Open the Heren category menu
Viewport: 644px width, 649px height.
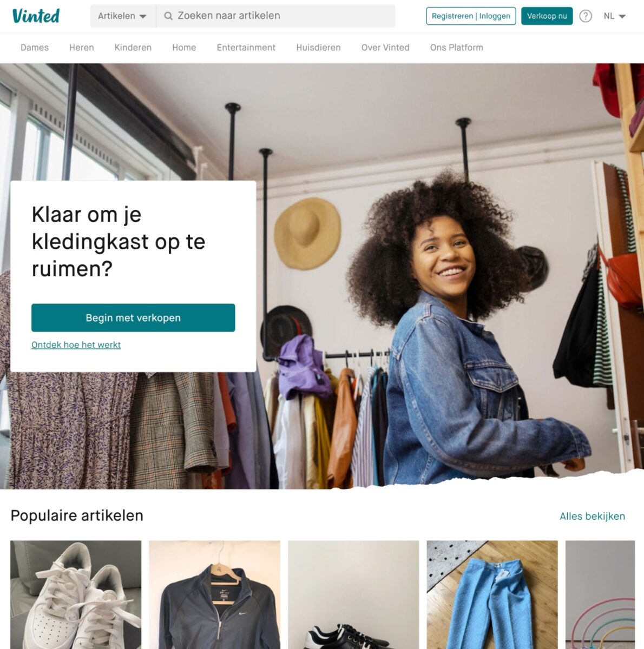tap(82, 48)
